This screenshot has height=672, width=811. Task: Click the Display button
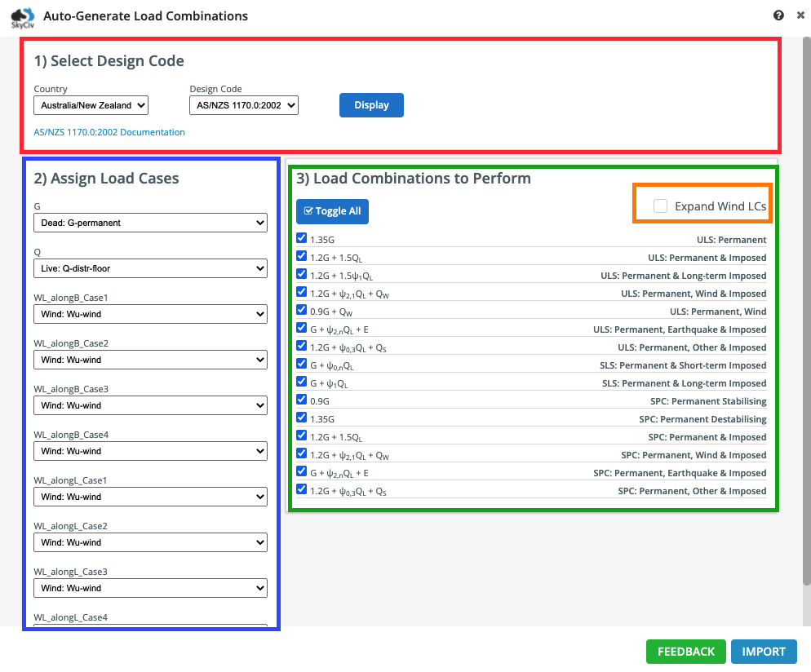point(371,105)
